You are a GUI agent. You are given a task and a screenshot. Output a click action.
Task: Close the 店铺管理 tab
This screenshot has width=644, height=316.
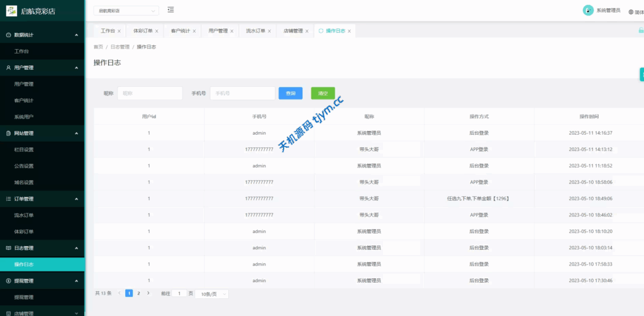[307, 31]
